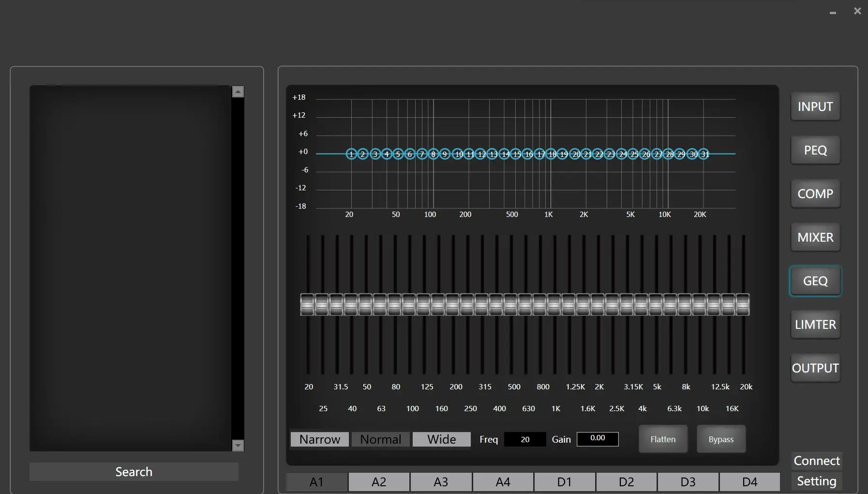Click the 50 Hz fader handle
The image size is (868, 494).
(x=365, y=305)
